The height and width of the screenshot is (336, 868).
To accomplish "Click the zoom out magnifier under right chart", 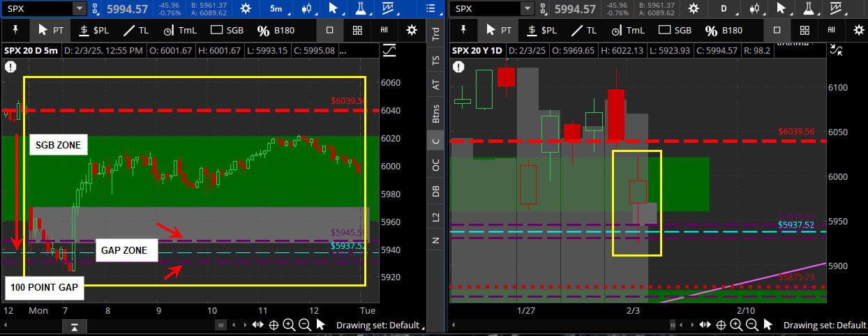I will click(753, 325).
